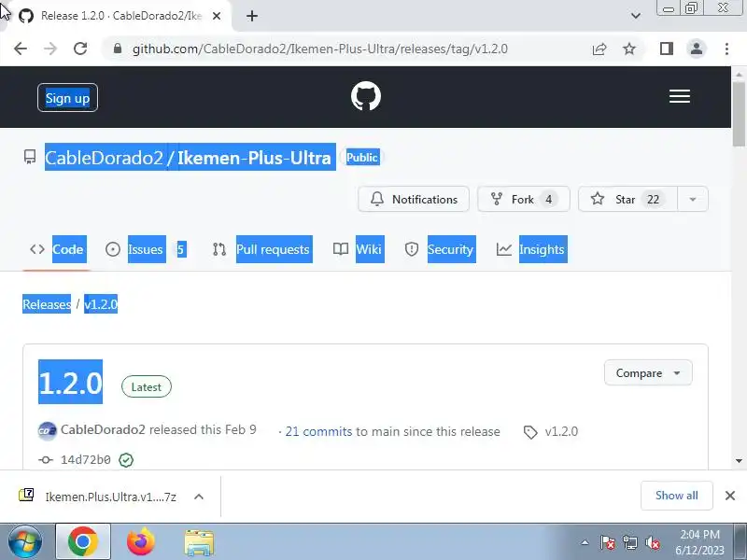Click the green verified check icon
Screen dimensions: 747x560
pyautogui.click(x=126, y=459)
